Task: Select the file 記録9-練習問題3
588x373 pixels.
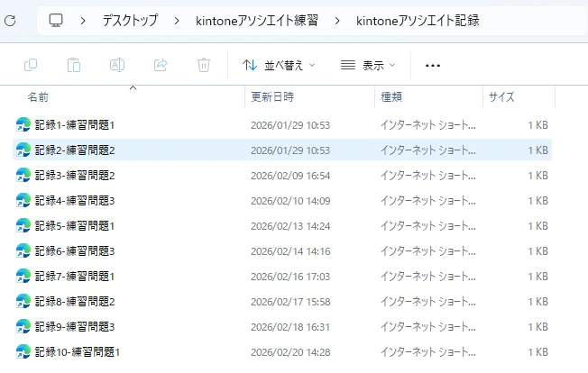Action: [x=75, y=326]
